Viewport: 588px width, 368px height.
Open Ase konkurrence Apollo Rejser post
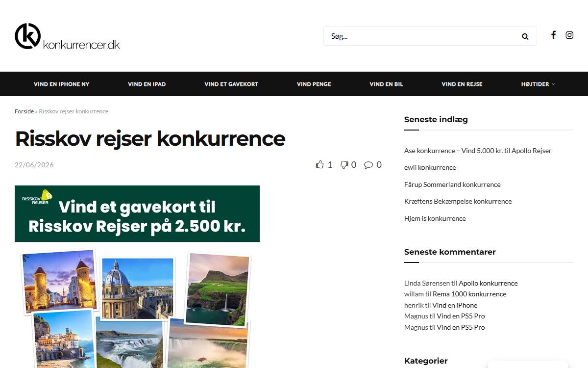(x=478, y=151)
